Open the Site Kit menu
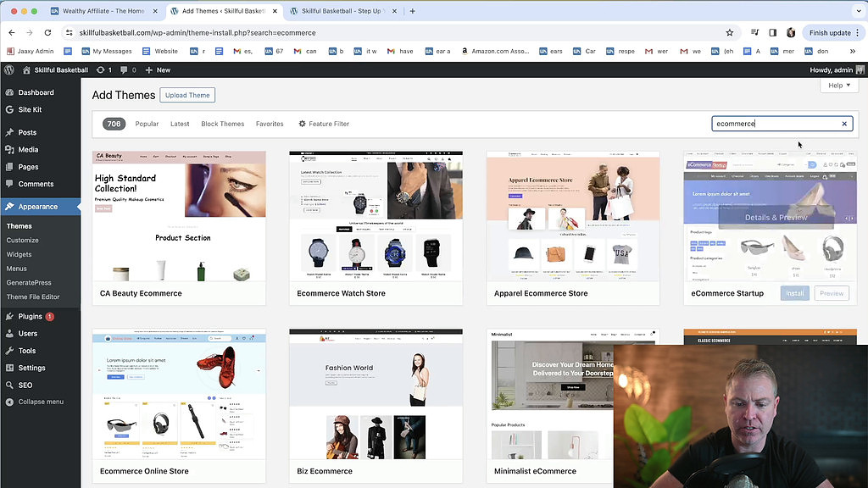 [x=26, y=109]
